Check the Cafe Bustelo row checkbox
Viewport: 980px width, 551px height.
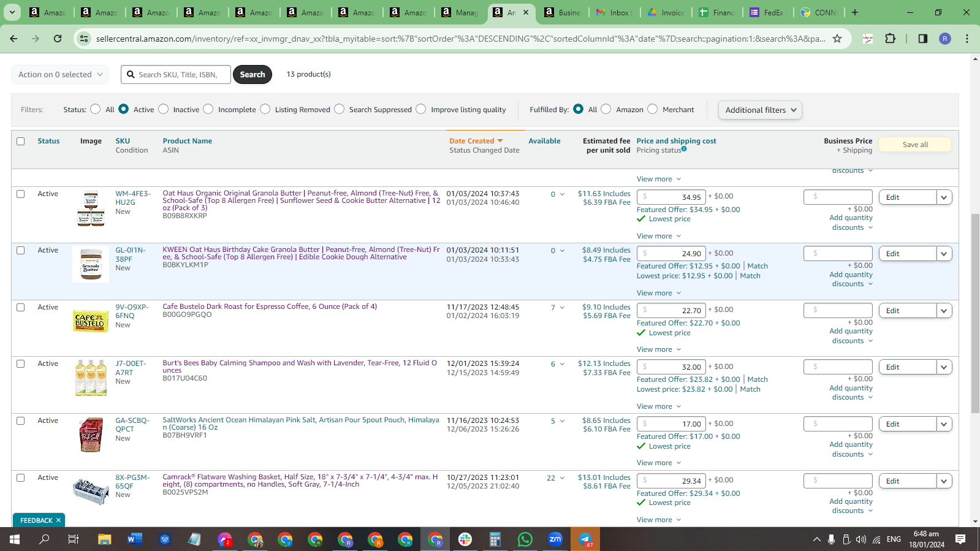[21, 307]
